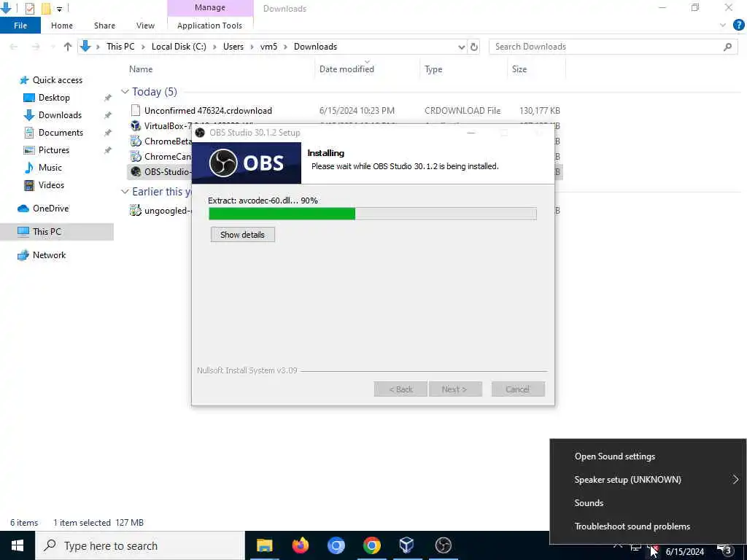Image resolution: width=747 pixels, height=560 pixels.
Task: Open Documents in the navigation pane
Action: pyautogui.click(x=61, y=133)
